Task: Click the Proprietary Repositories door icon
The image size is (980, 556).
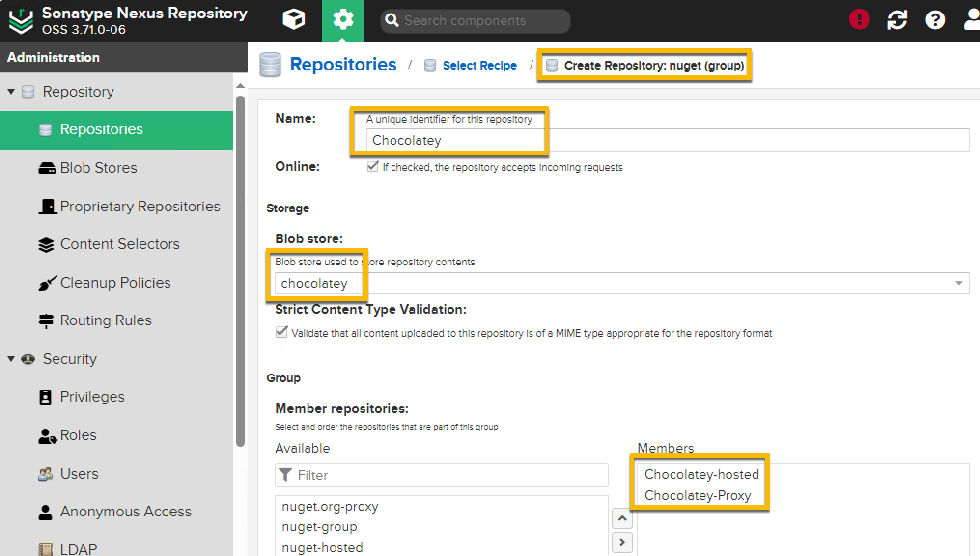Action: point(47,207)
